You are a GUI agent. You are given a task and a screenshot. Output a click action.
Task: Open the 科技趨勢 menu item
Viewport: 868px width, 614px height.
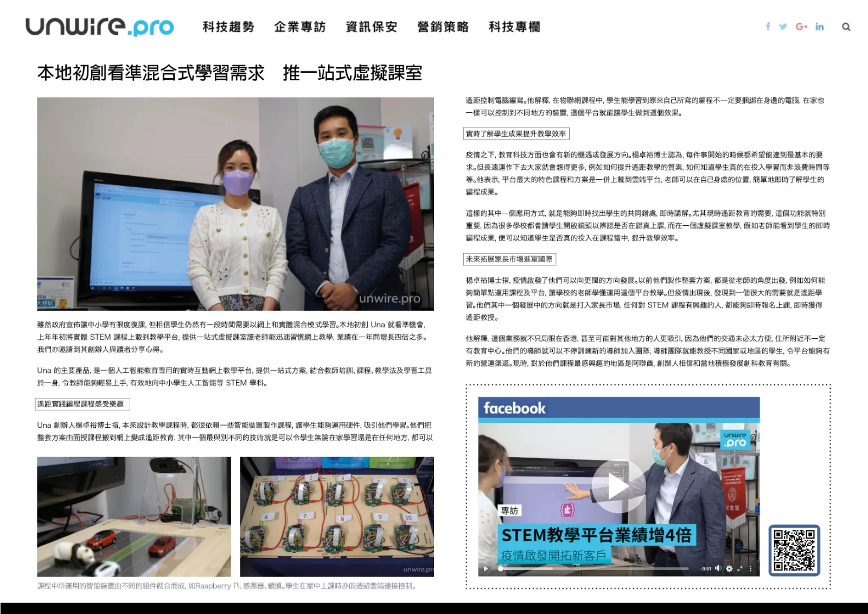[228, 27]
